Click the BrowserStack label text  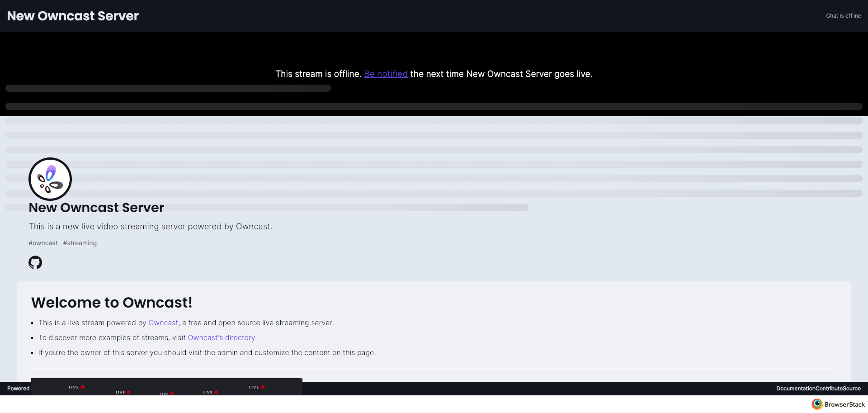click(x=844, y=404)
